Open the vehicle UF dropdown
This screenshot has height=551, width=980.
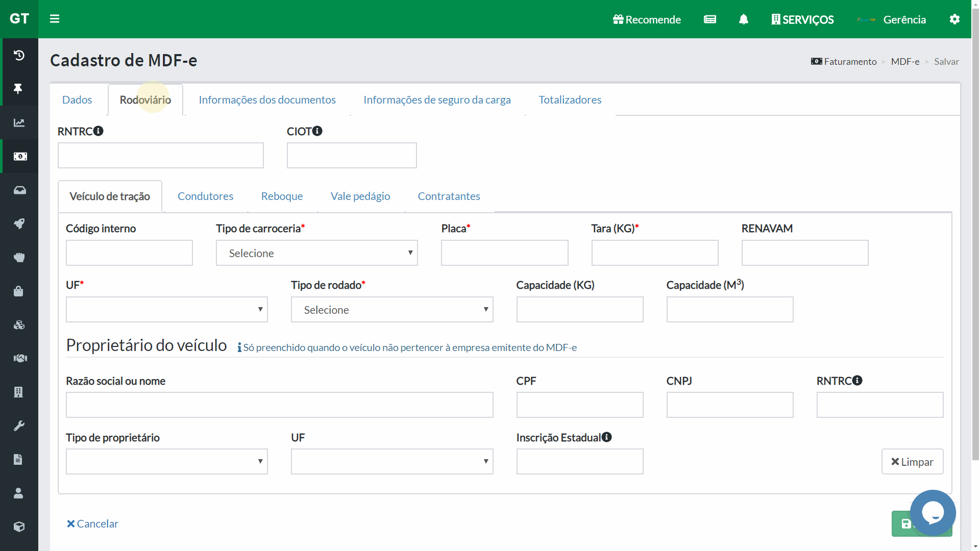pyautogui.click(x=166, y=310)
